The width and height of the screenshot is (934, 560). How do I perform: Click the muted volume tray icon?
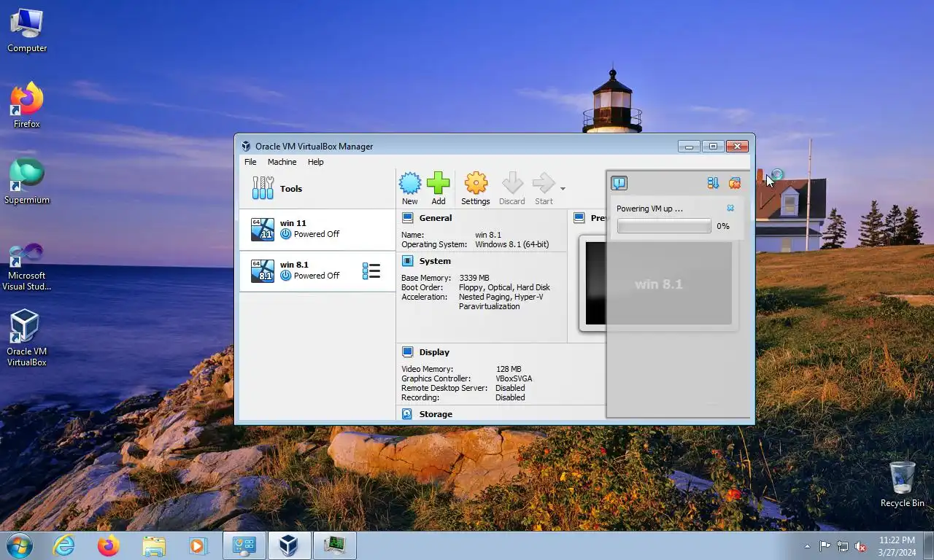click(860, 546)
